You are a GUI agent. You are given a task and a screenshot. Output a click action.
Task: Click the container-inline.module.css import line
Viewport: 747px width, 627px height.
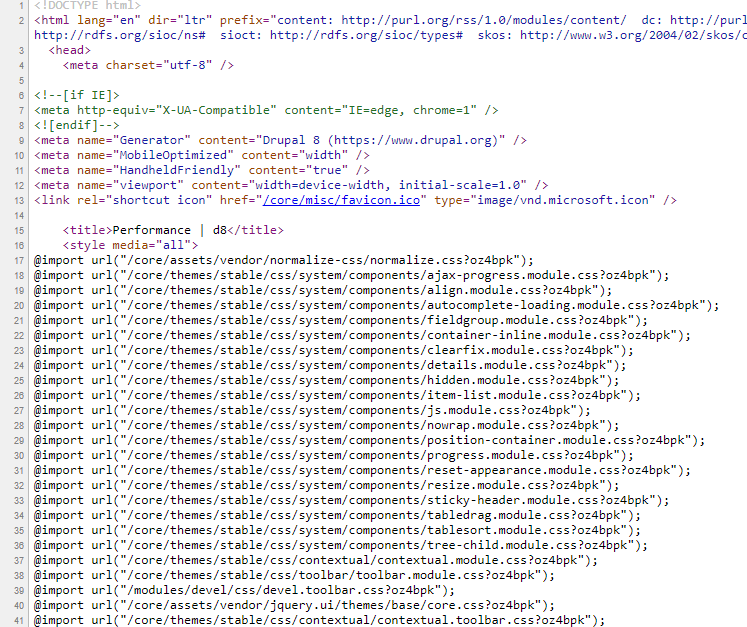(x=362, y=335)
